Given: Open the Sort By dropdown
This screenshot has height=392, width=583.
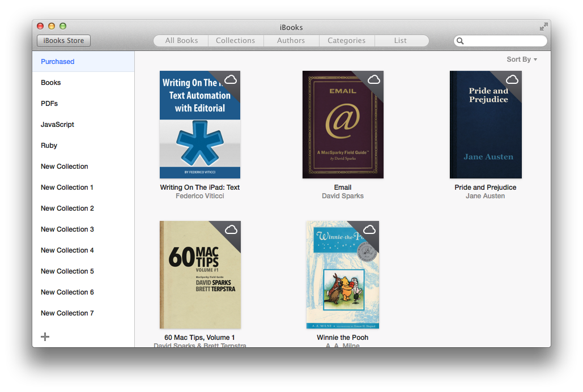Looking at the screenshot, I should pos(522,59).
